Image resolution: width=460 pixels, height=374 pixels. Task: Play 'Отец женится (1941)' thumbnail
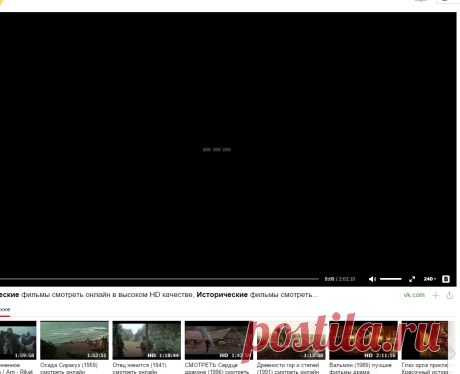147,340
